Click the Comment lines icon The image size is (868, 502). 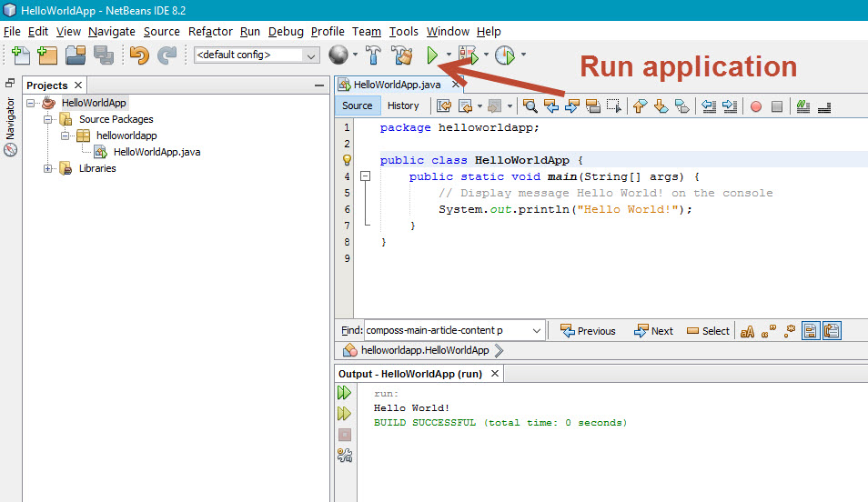tap(803, 106)
